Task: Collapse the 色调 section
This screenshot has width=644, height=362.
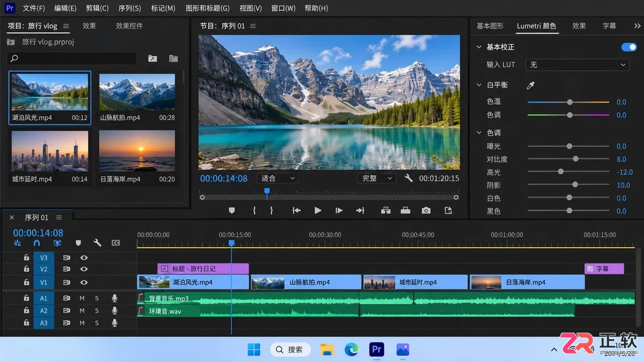Action: coord(479,132)
